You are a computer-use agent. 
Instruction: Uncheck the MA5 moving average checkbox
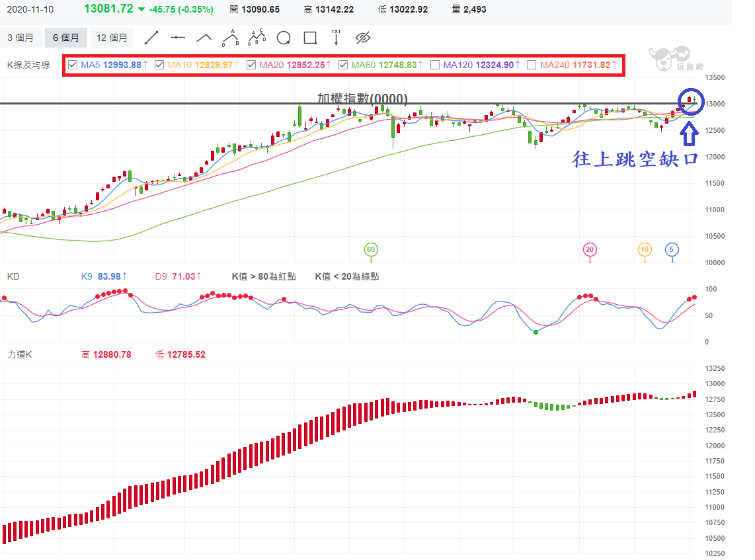pyautogui.click(x=73, y=65)
